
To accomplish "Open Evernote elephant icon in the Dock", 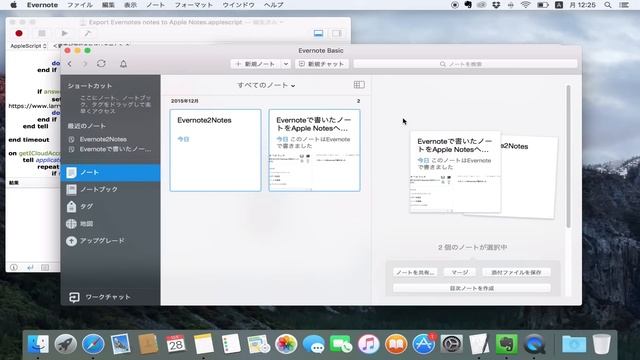I will tap(506, 344).
